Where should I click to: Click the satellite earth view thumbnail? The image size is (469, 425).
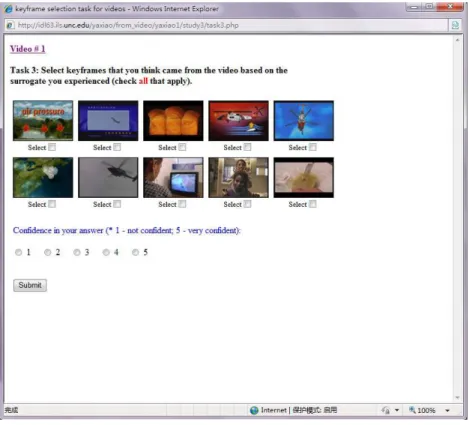(x=43, y=178)
